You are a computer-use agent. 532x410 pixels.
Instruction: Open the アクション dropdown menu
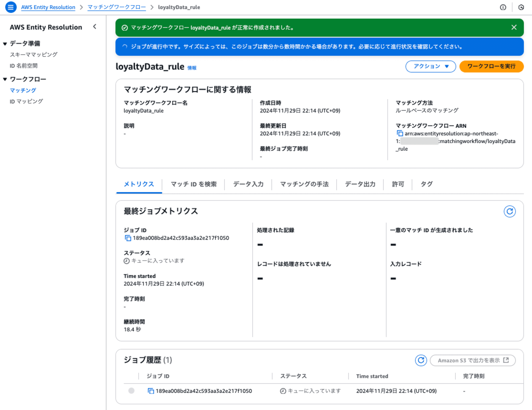point(430,66)
